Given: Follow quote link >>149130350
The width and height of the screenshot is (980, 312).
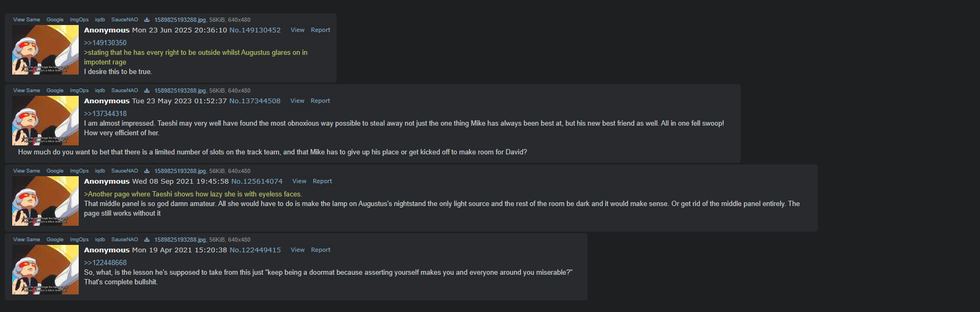Looking at the screenshot, I should pyautogui.click(x=105, y=43).
